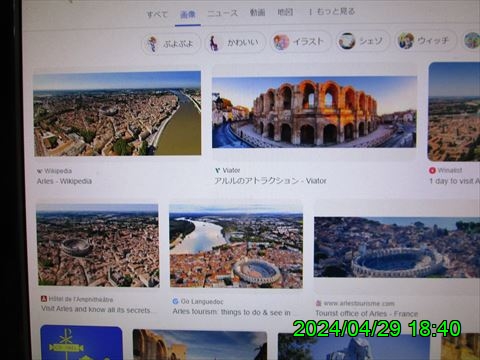Select the ウィッチ filter chip

(425, 41)
